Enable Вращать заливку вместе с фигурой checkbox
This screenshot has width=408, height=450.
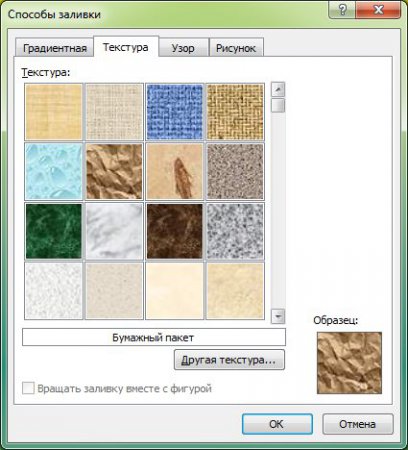coord(28,388)
